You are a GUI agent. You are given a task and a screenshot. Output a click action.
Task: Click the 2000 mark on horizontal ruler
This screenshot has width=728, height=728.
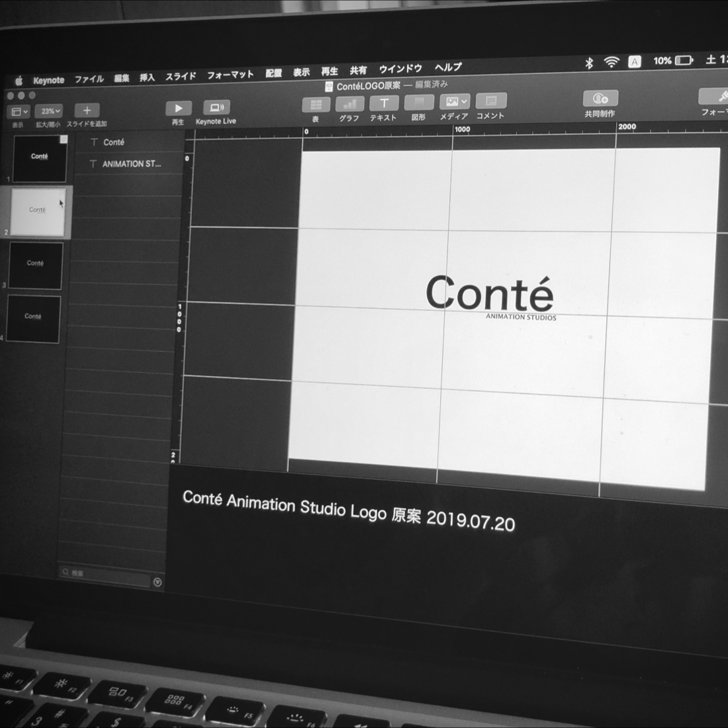click(627, 127)
